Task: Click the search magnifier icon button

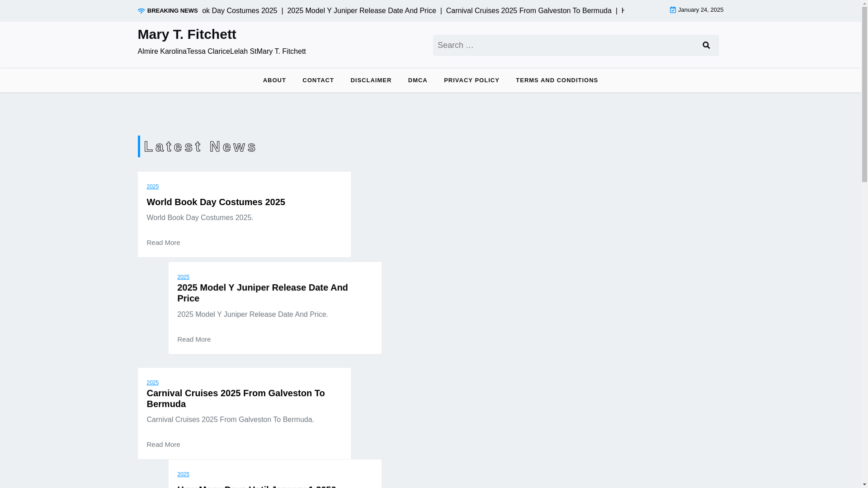Action: pyautogui.click(x=706, y=45)
